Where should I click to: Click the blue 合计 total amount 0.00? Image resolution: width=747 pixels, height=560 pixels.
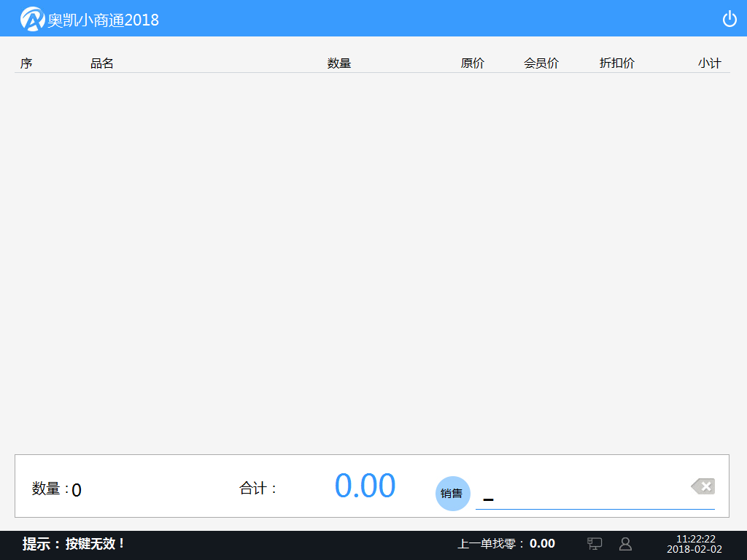tap(365, 485)
